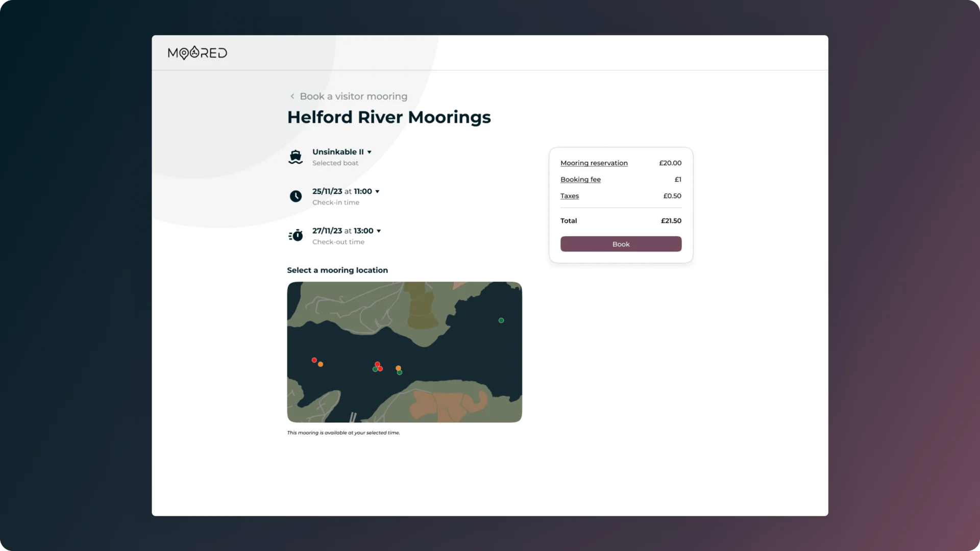Open the check-out 27/11/23 time dropdown

[347, 231]
